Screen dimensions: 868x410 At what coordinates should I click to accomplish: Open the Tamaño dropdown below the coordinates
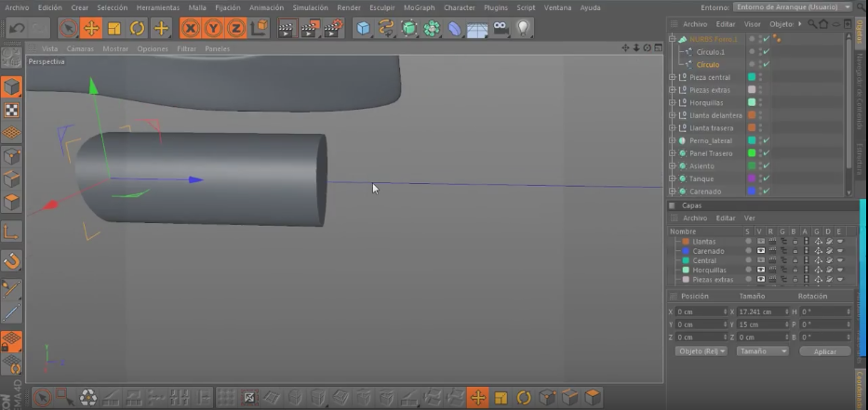(762, 351)
